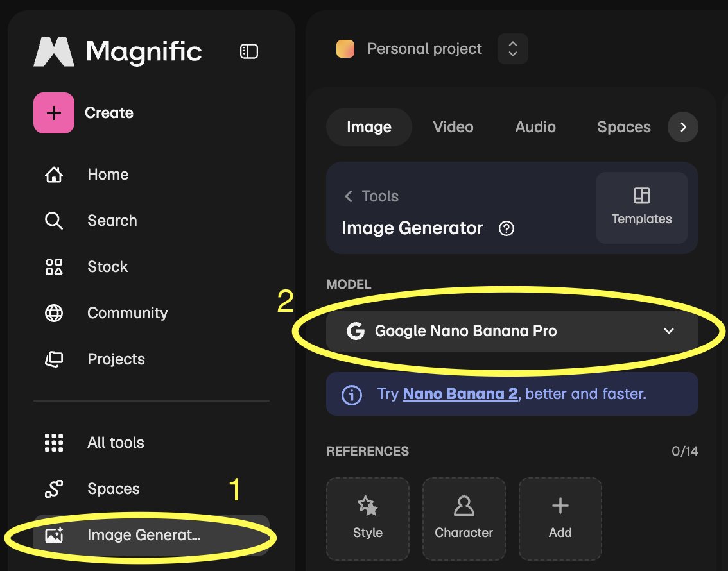Click the pink Create plus button
Image resolution: width=728 pixels, height=571 pixels.
(54, 113)
